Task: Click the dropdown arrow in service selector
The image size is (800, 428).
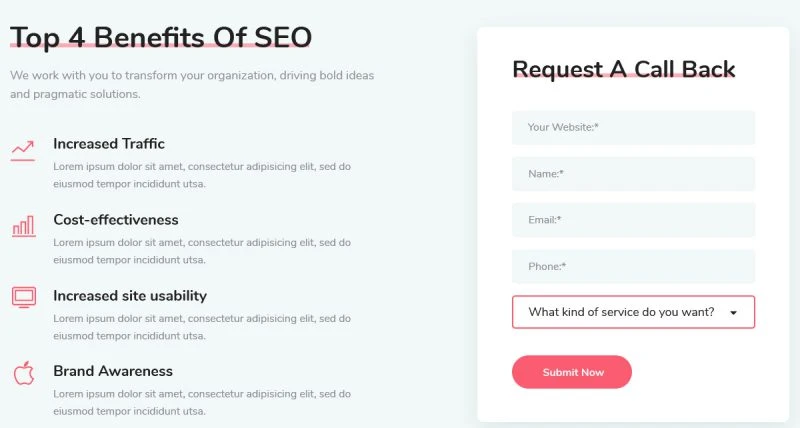Action: tap(733, 313)
